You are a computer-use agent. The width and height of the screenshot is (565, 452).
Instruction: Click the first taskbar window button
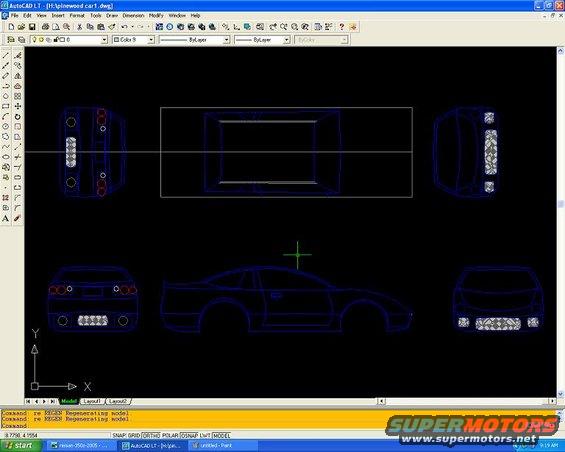(x=82, y=446)
